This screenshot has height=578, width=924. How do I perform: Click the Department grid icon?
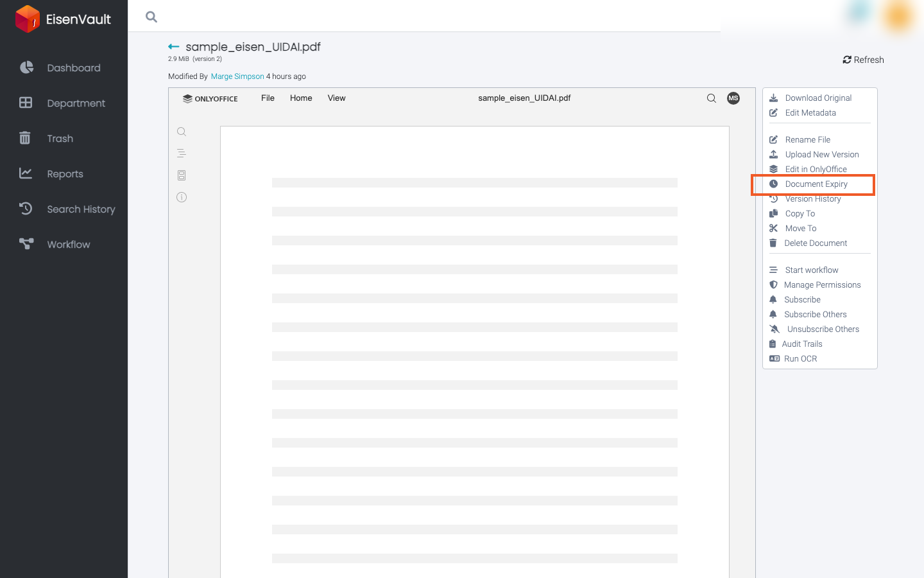point(26,103)
